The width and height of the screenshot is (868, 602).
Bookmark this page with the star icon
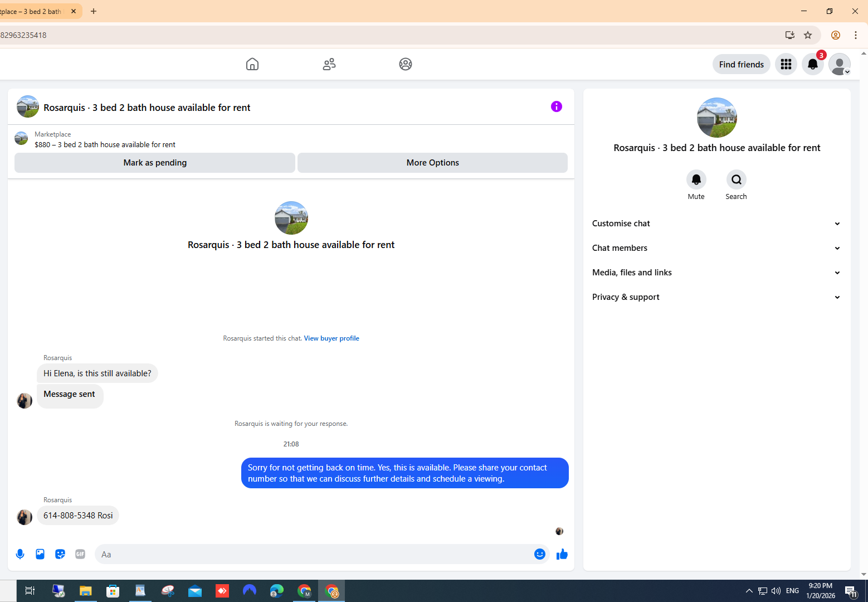(x=808, y=35)
